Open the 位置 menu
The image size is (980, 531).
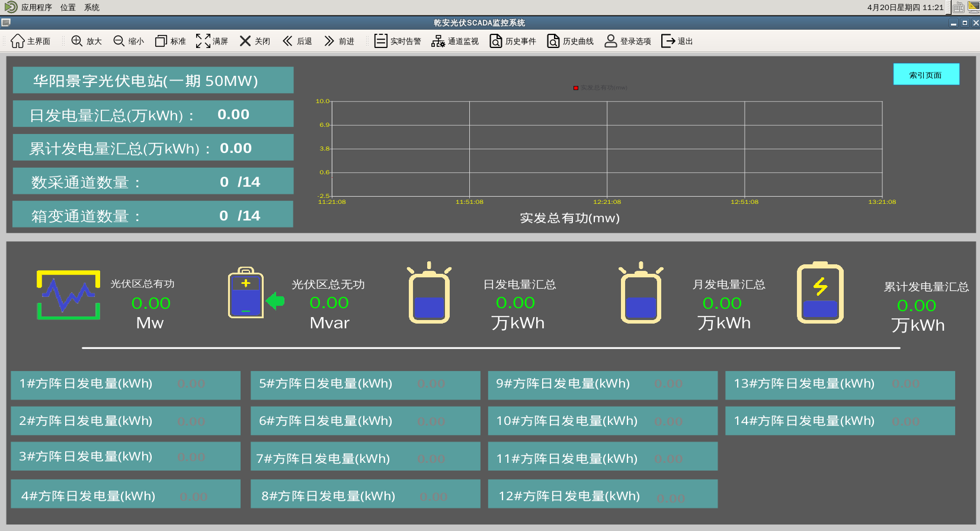(x=68, y=7)
